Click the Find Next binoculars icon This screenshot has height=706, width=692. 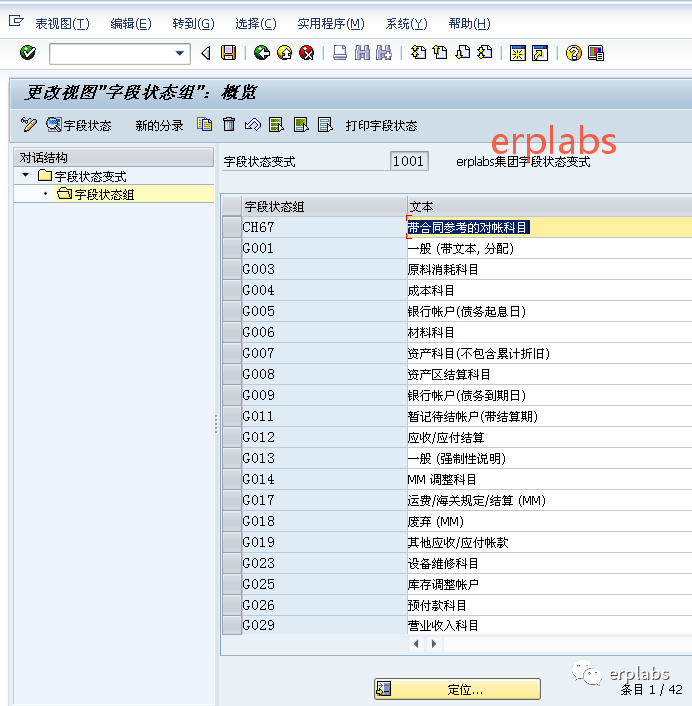pos(384,53)
